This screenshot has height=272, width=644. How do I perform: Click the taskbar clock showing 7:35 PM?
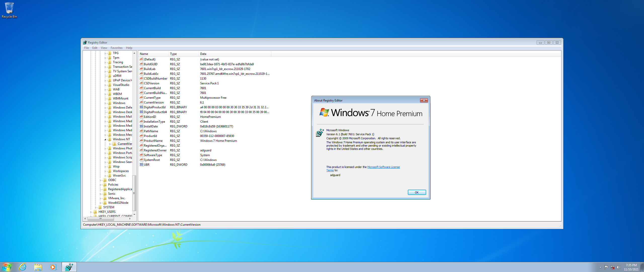point(631,267)
